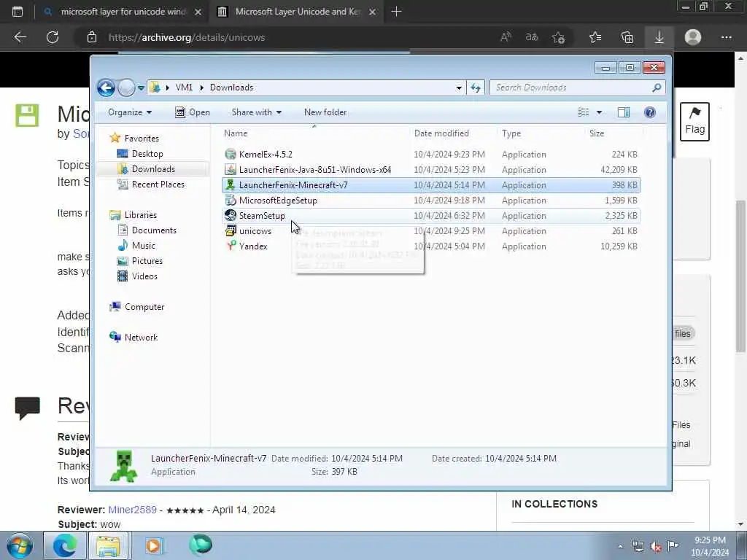Select the unicows file icon
747x560 pixels.
pos(231,230)
